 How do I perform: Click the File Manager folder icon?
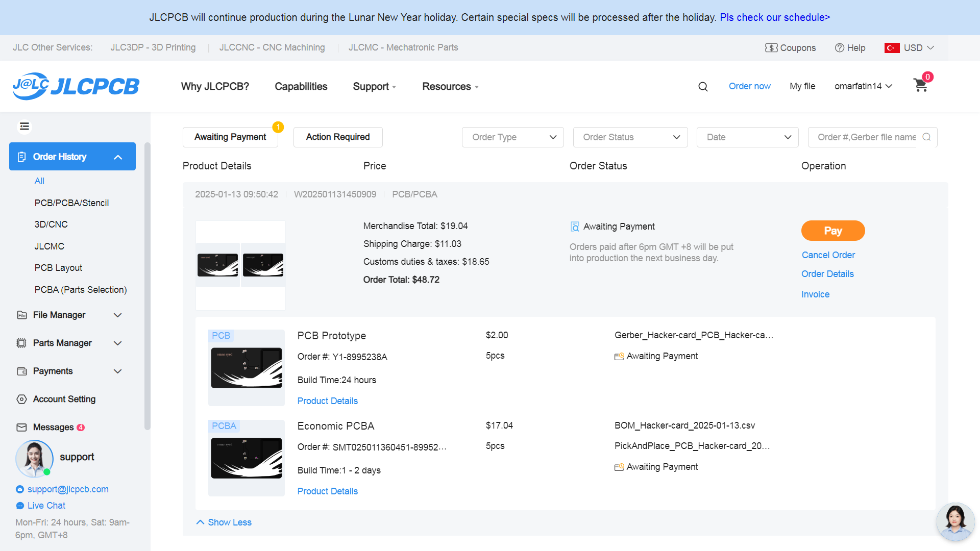click(x=22, y=315)
